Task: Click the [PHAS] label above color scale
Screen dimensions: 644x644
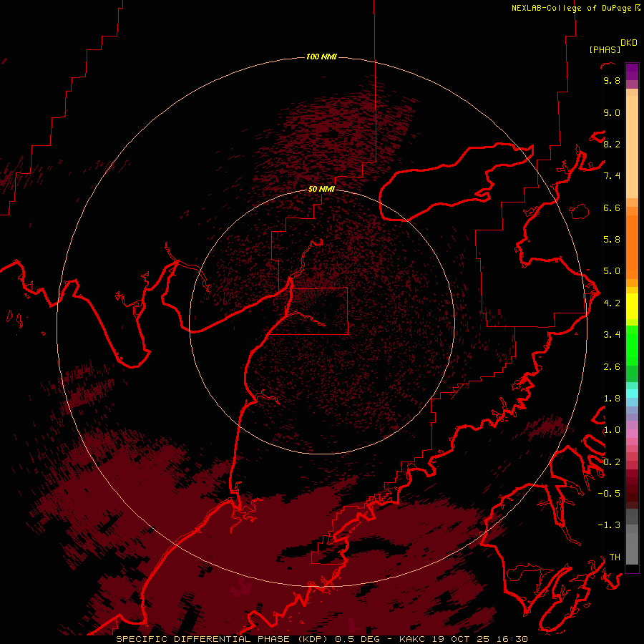Action: 605,50
